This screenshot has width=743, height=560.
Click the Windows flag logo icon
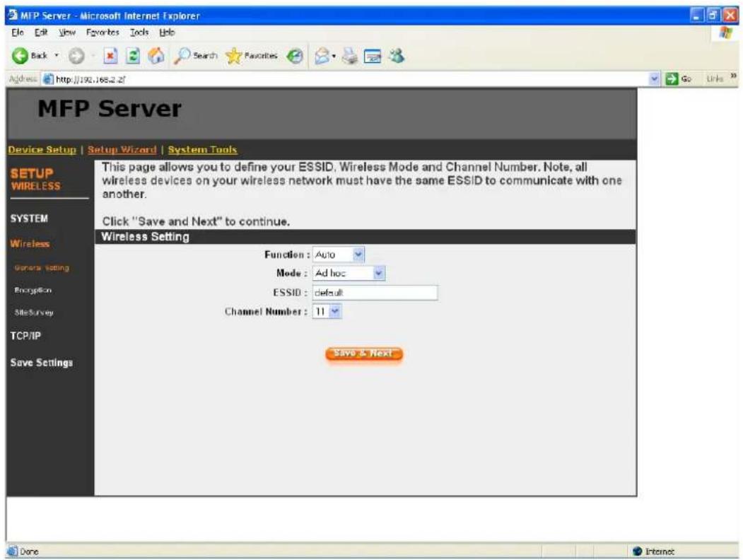tap(725, 33)
